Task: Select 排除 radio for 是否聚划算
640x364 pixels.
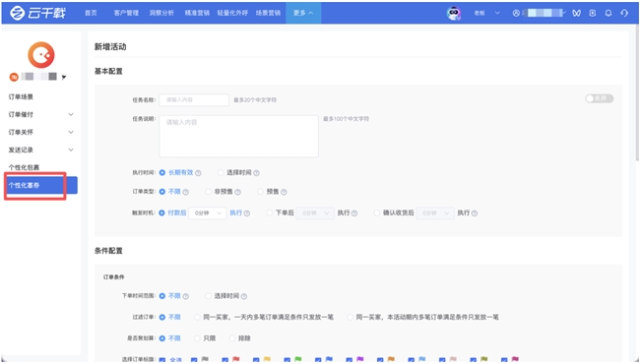Action: tap(231, 338)
